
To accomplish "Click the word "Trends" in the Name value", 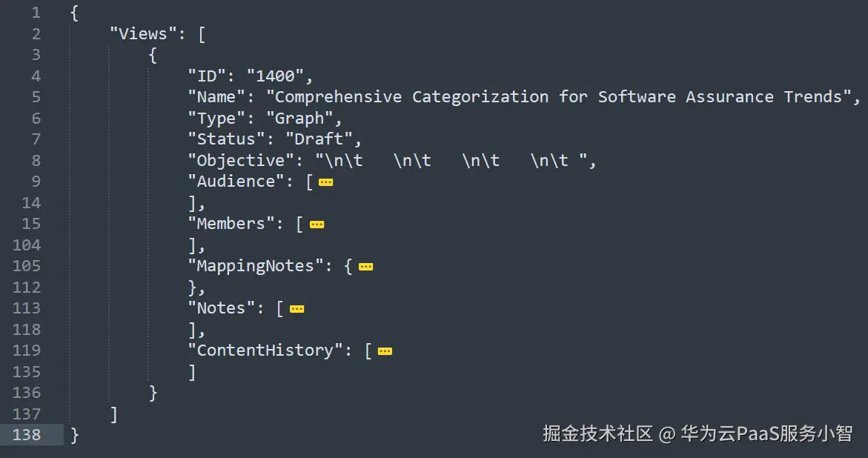I will [813, 97].
